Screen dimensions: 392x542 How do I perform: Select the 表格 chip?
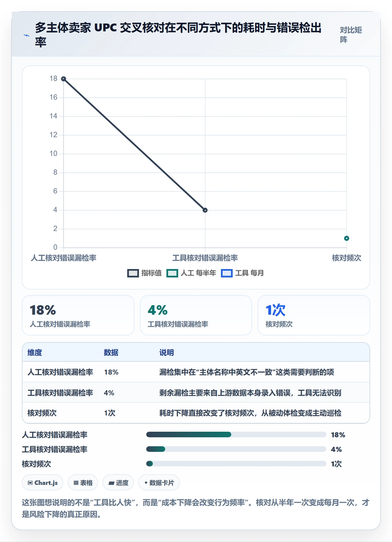click(x=83, y=483)
